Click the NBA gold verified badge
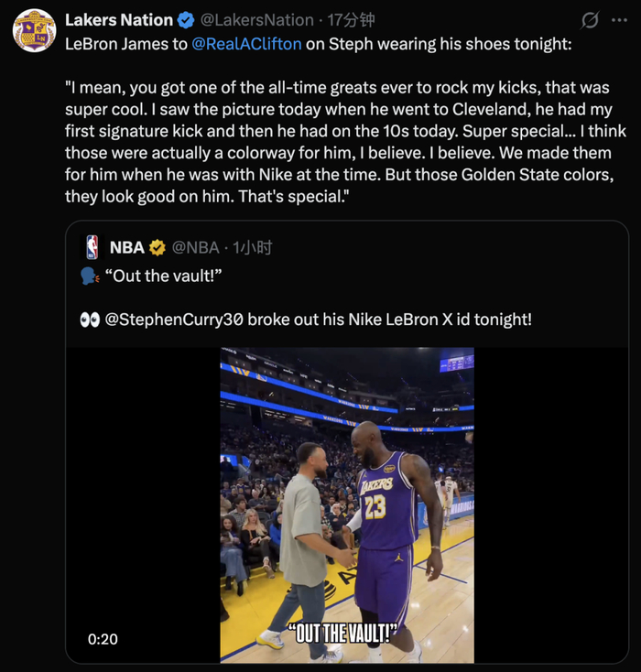This screenshot has height=672, width=641. [158, 247]
